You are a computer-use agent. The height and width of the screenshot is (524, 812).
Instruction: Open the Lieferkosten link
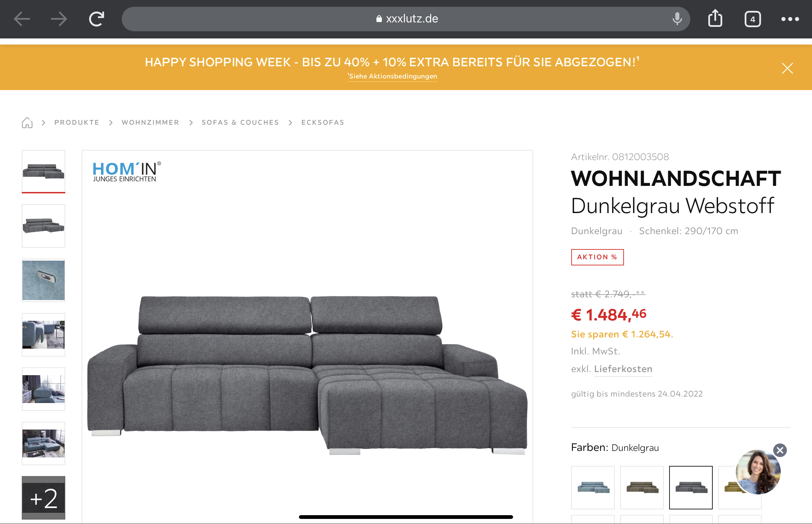623,369
